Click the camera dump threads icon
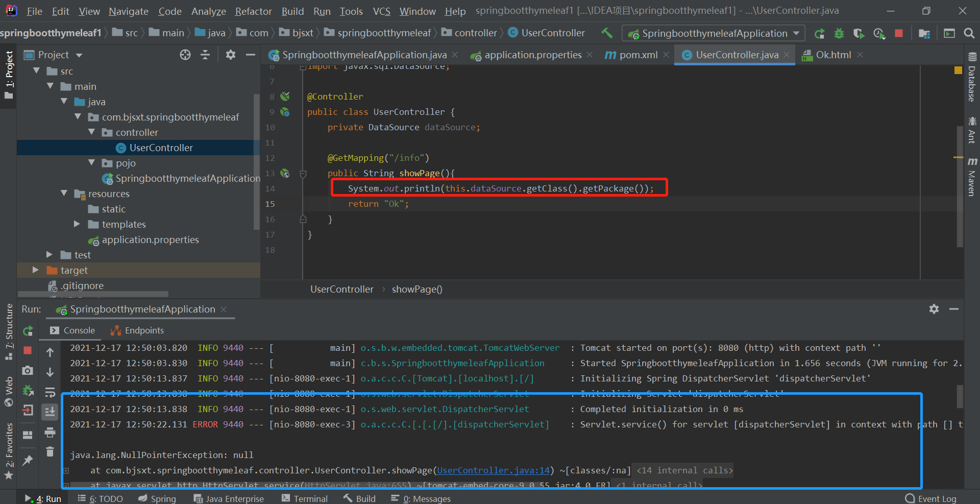 tap(28, 370)
